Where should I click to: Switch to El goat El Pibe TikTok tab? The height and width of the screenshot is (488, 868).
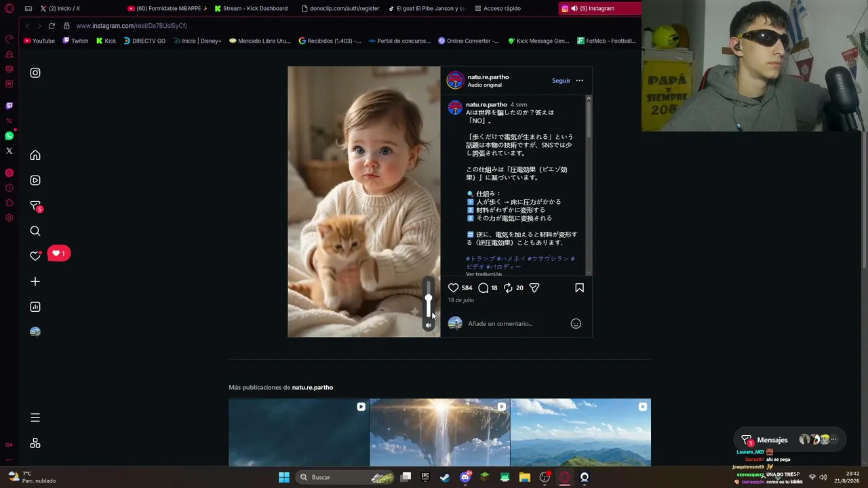tap(427, 9)
